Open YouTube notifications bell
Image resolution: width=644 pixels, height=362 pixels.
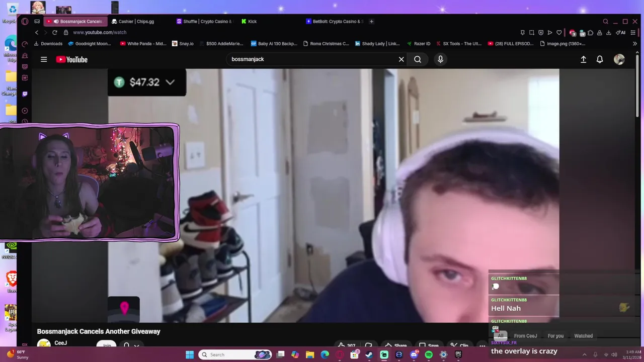pos(600,59)
